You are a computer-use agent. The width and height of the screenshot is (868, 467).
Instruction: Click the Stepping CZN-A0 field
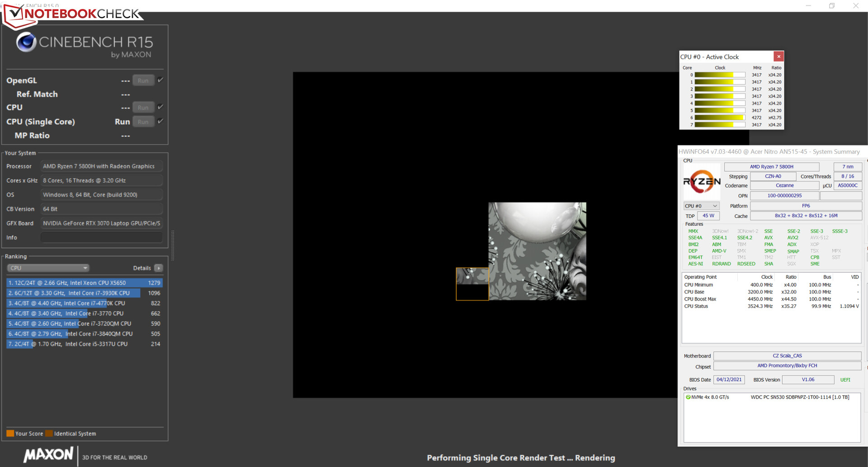point(773,177)
